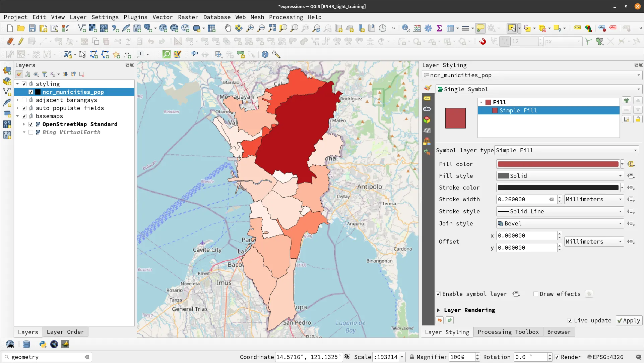The image size is (644, 363).
Task: Switch to the Layer Order panel
Action: (x=65, y=332)
